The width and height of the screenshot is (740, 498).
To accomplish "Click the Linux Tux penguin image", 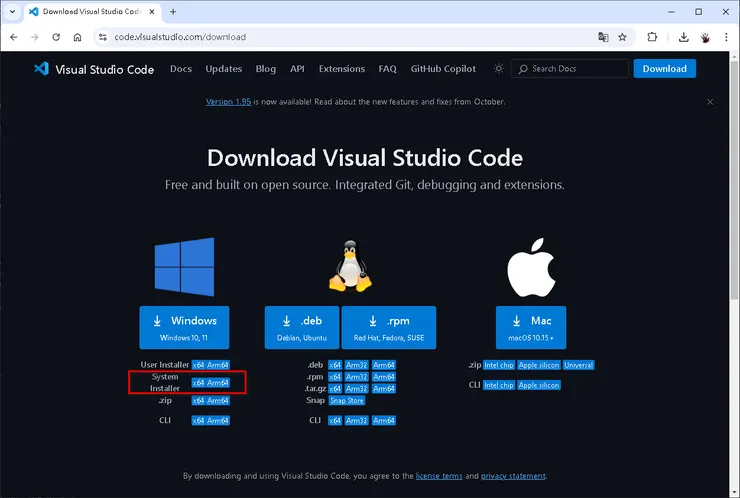I will (x=350, y=266).
